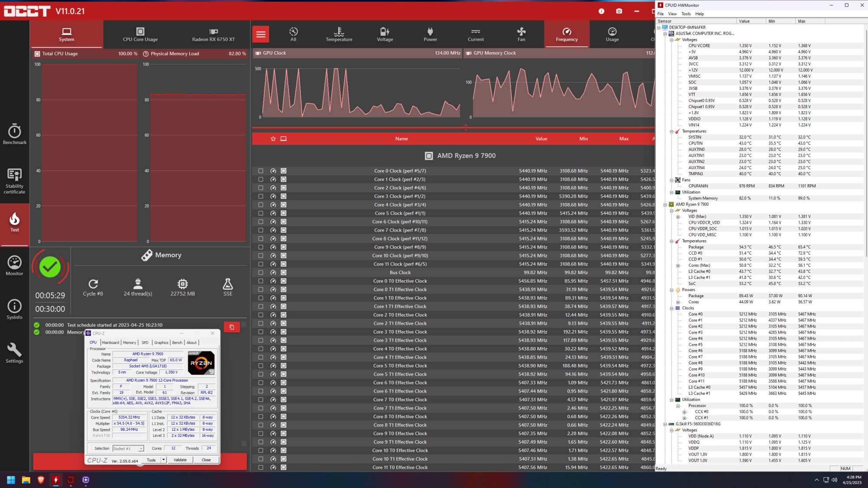The image size is (868, 488).
Task: Tick the checkbox for Core 3 Clock (perf #1/2)
Action: pyautogui.click(x=260, y=197)
